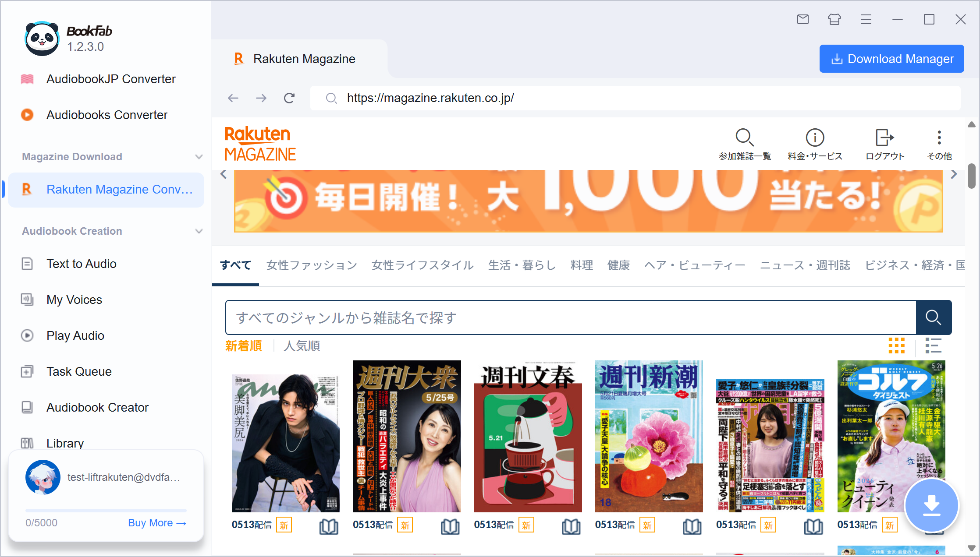
Task: Click the 毎日開催 campaign banner
Action: (588, 201)
